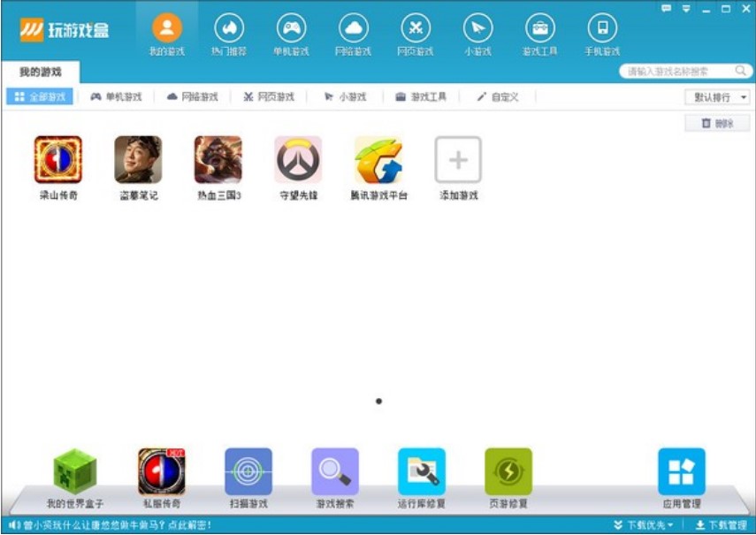The image size is (756, 535).
Task: Launch 盗墓笔记 game icon
Action: (x=138, y=159)
